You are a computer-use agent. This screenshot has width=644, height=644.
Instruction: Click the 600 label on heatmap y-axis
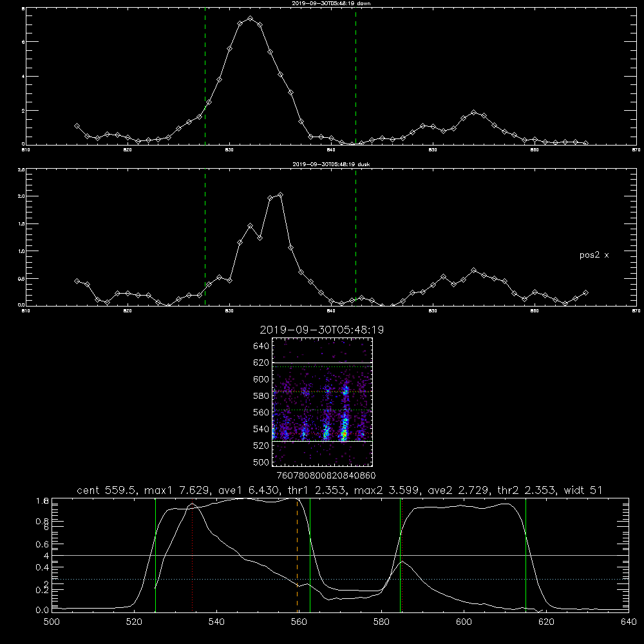(x=261, y=379)
